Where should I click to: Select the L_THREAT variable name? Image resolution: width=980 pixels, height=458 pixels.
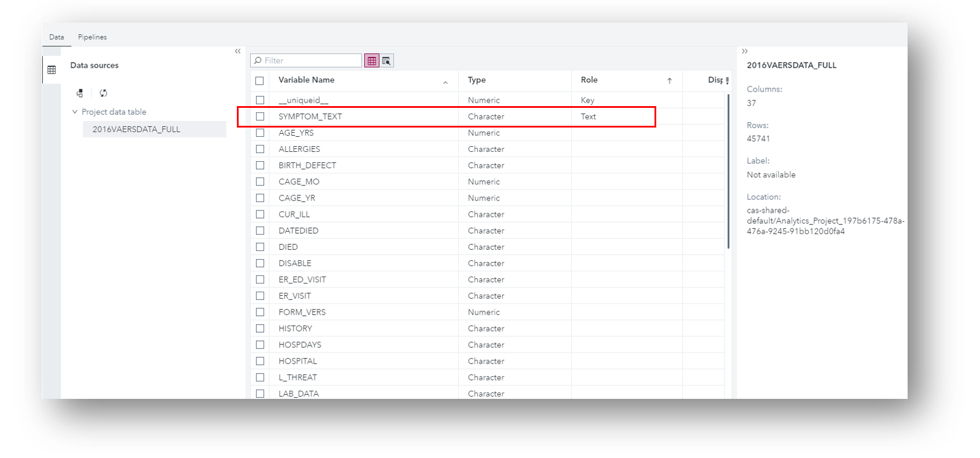coord(298,377)
